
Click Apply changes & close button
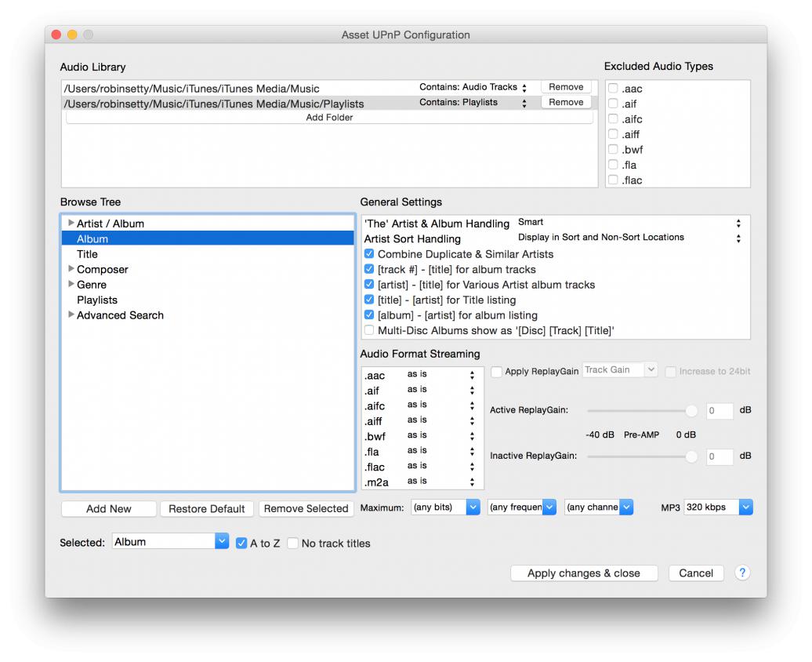pos(583,573)
